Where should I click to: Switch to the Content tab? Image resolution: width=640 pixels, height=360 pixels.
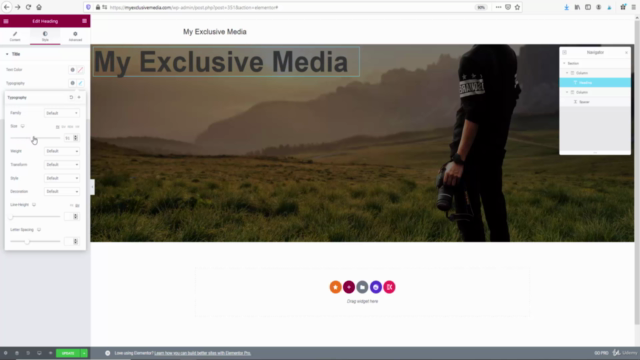tap(15, 36)
